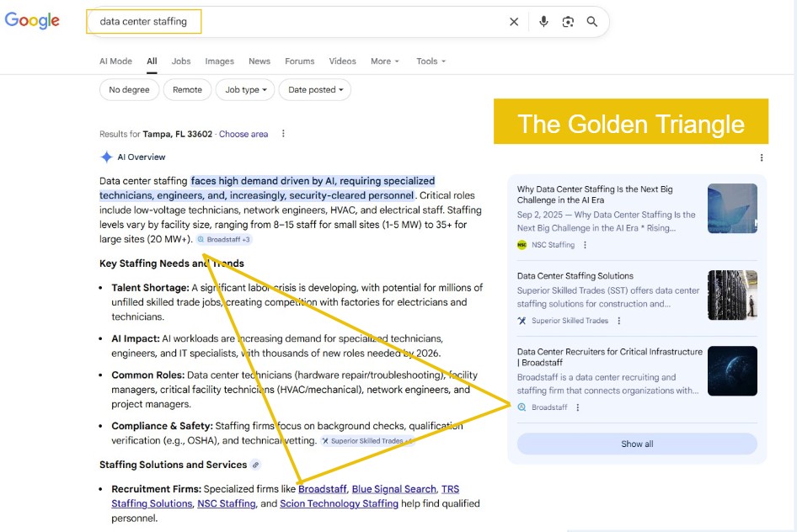Click the Show all button
Image resolution: width=797 pixels, height=532 pixels.
point(636,444)
